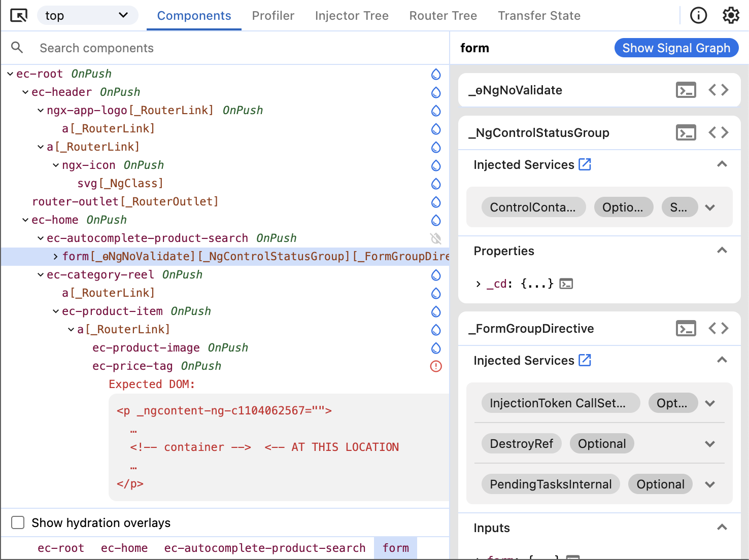Open the info icon in top bar
The image size is (749, 560).
(x=698, y=16)
